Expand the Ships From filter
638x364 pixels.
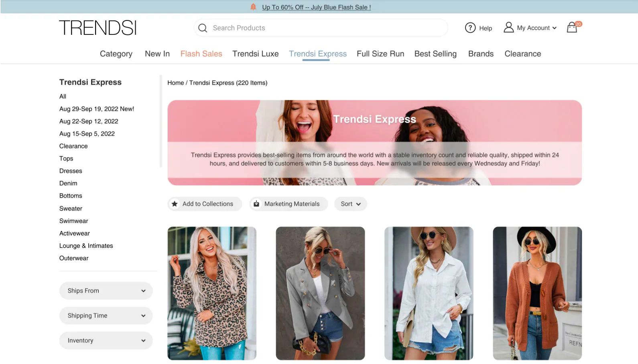106,291
